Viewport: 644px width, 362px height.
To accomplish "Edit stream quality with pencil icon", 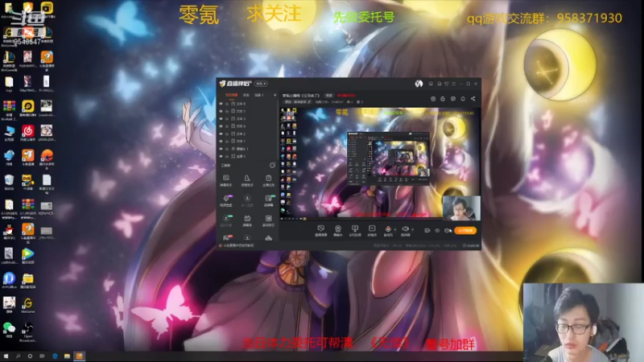I will pos(309,102).
